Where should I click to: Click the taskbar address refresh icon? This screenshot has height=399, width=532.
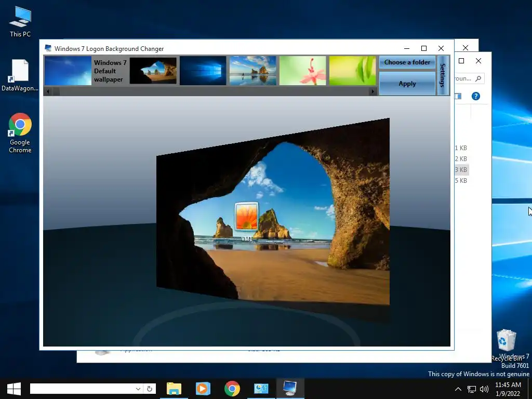150,389
